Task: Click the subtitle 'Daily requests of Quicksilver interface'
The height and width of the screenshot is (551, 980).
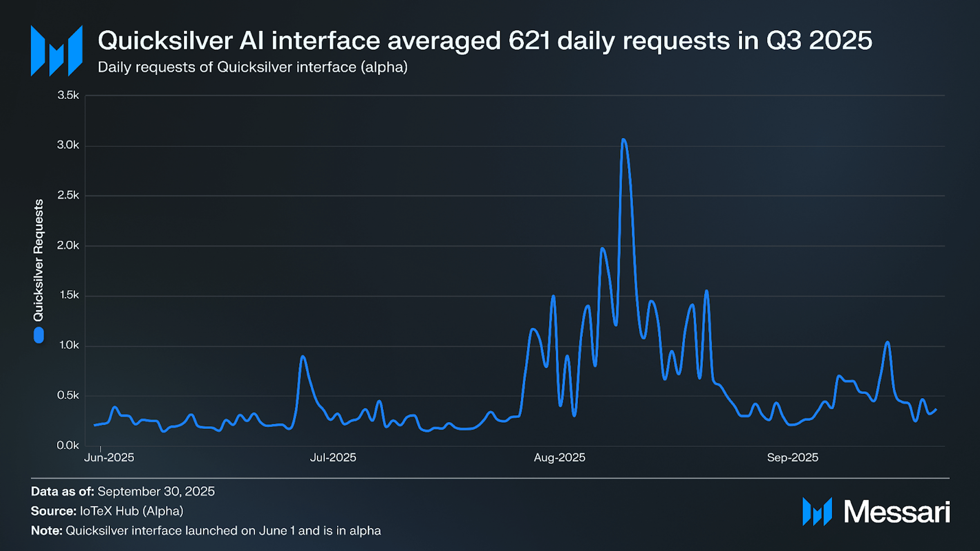Action: (x=253, y=67)
